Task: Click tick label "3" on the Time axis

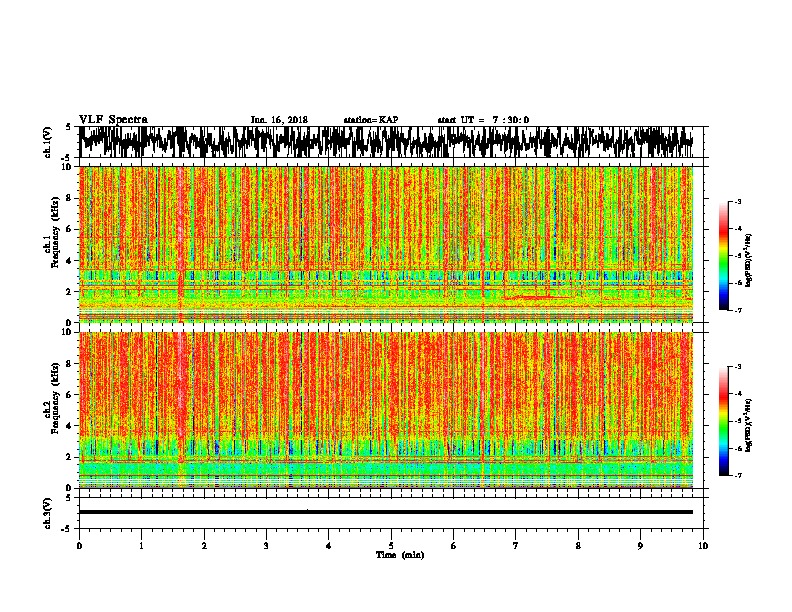Action: click(266, 546)
